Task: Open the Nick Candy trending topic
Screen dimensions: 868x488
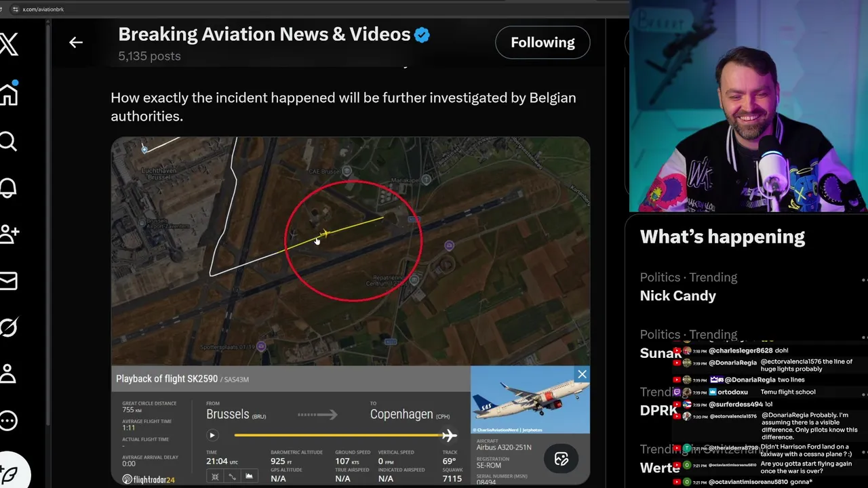Action: point(678,296)
